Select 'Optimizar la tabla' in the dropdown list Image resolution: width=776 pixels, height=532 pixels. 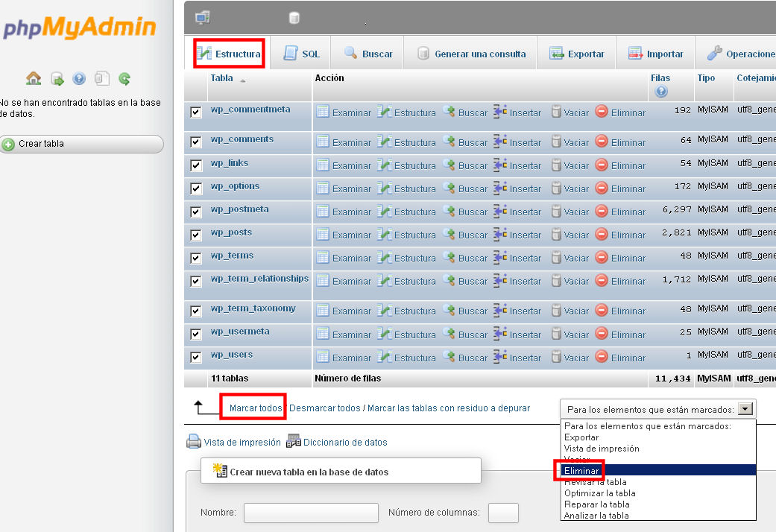pyautogui.click(x=600, y=493)
